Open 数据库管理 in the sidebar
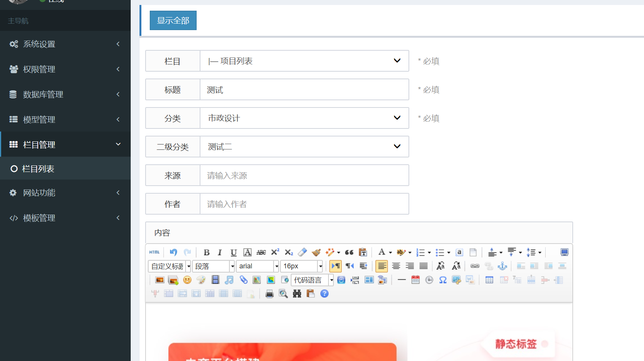644x361 pixels. (66, 94)
